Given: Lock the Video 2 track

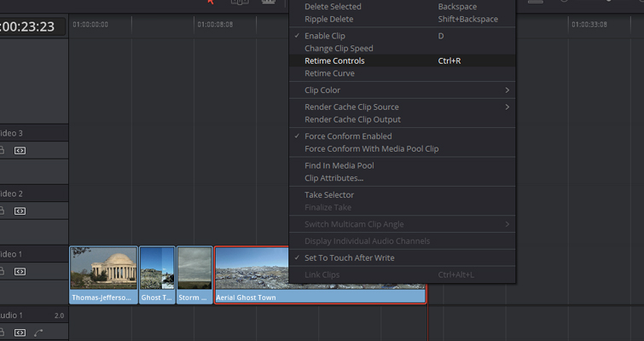Looking at the screenshot, I should point(3,211).
